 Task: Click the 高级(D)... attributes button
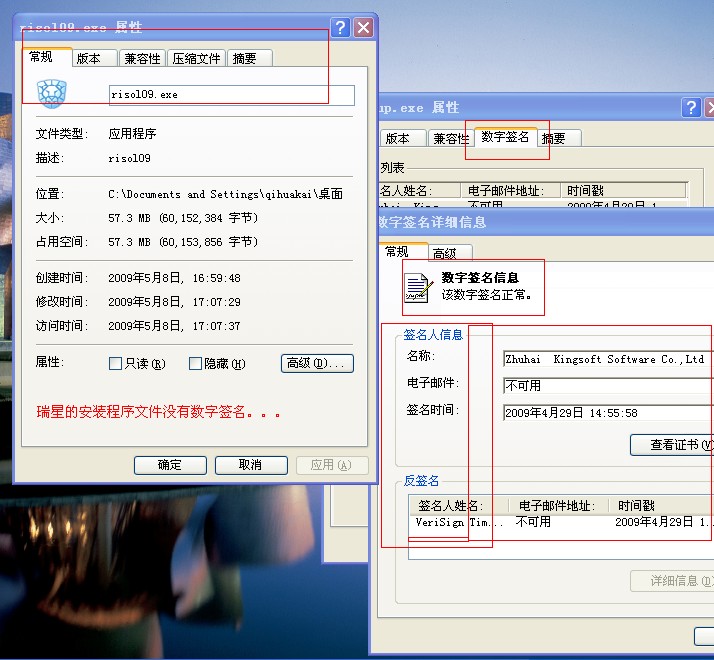317,363
